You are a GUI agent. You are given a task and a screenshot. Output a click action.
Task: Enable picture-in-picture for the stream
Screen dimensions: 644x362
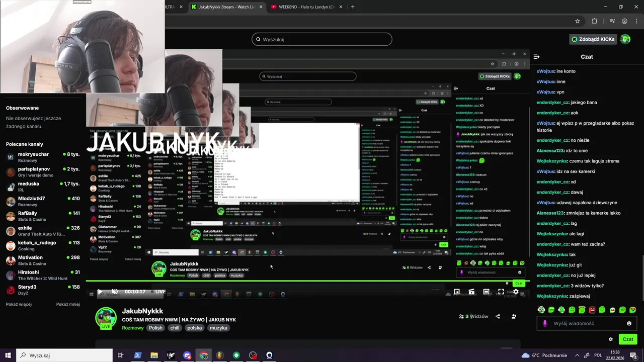pos(457,292)
